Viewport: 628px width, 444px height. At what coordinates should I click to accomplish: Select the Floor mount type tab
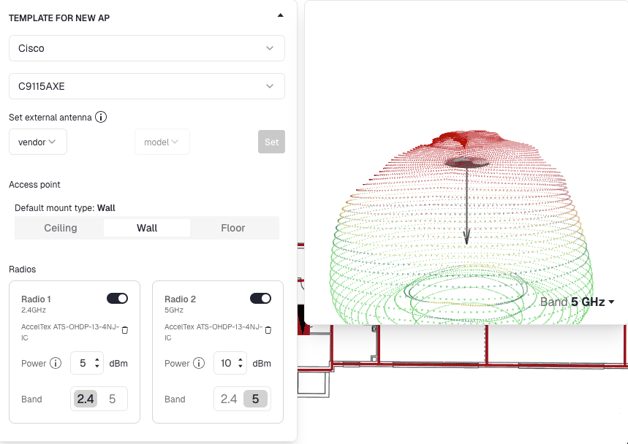pos(233,228)
